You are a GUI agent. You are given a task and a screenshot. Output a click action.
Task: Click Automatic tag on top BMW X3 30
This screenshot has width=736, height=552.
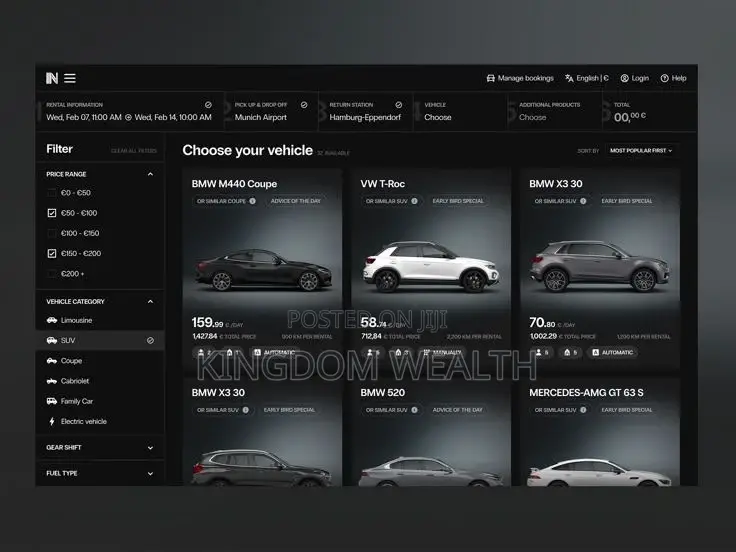click(613, 353)
